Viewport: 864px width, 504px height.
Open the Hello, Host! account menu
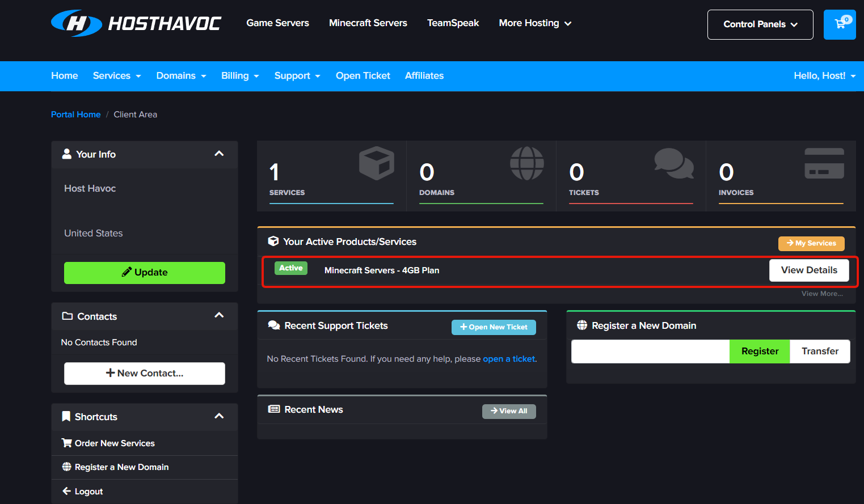coord(824,76)
